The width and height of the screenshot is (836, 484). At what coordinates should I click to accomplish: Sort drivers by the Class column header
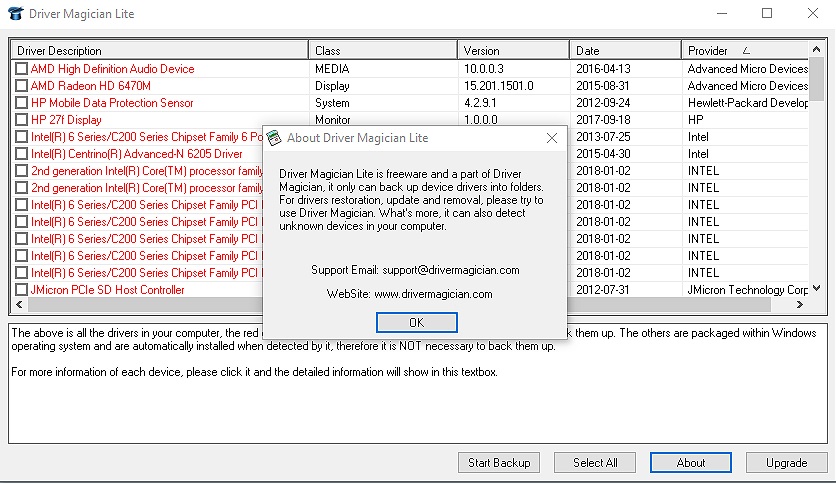click(x=382, y=50)
